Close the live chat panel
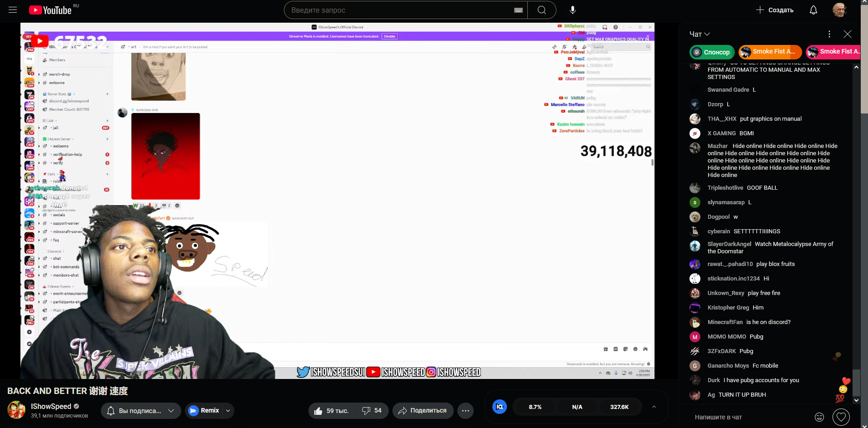Image resolution: width=868 pixels, height=428 pixels. coord(848,34)
